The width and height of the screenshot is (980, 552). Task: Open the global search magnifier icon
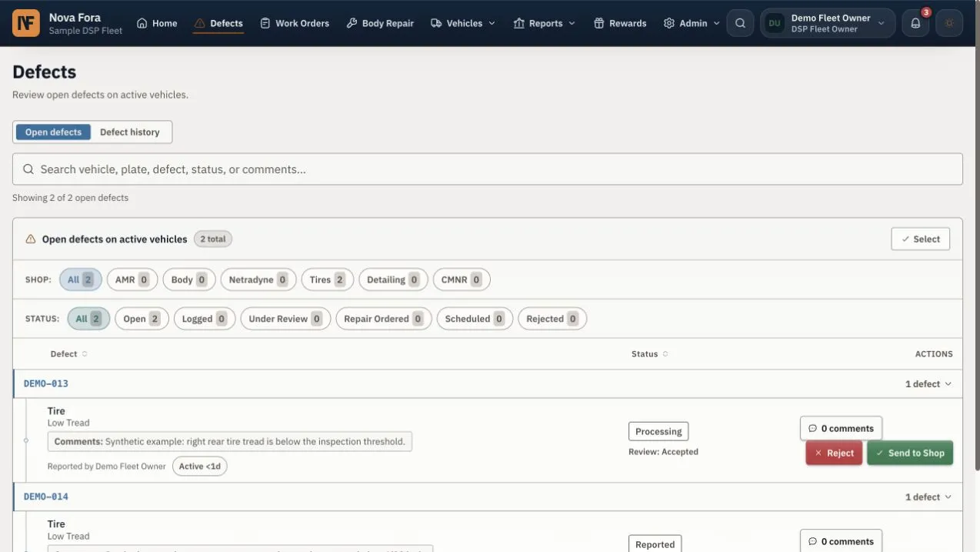(740, 23)
